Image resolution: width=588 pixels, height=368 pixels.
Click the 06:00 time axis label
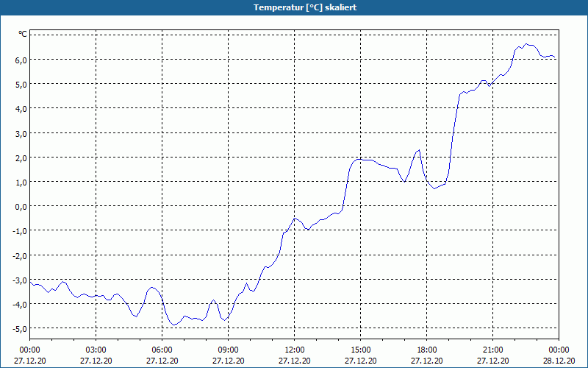pyautogui.click(x=162, y=350)
